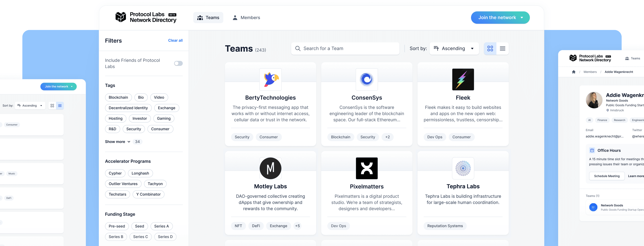Toggle the Series A funding stage filter

pos(161,226)
